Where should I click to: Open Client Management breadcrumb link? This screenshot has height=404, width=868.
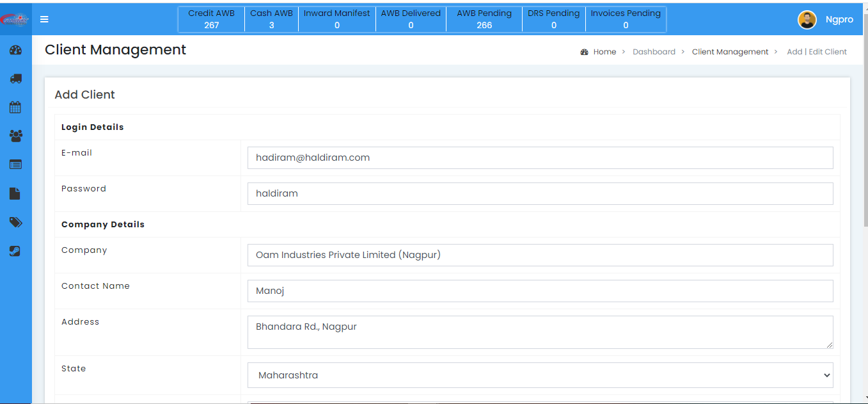click(x=730, y=52)
